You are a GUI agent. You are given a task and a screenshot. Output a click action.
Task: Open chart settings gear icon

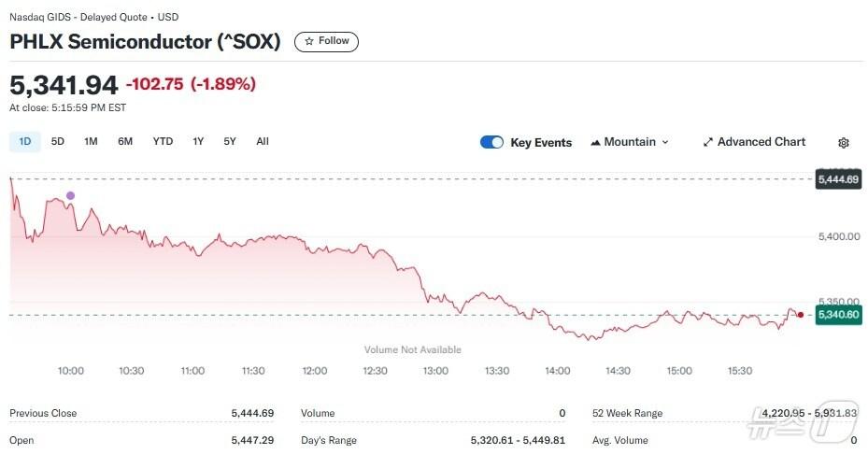tap(844, 143)
